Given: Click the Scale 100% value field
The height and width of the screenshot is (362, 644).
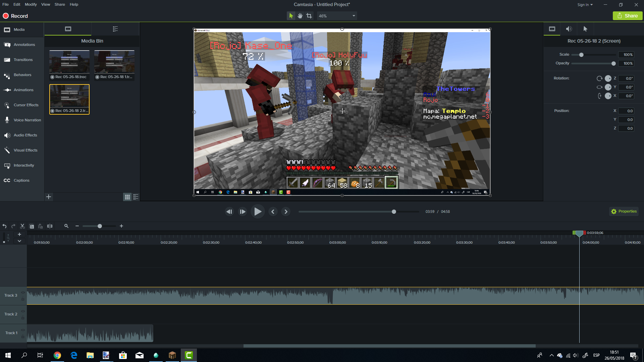Looking at the screenshot, I should click(x=626, y=55).
